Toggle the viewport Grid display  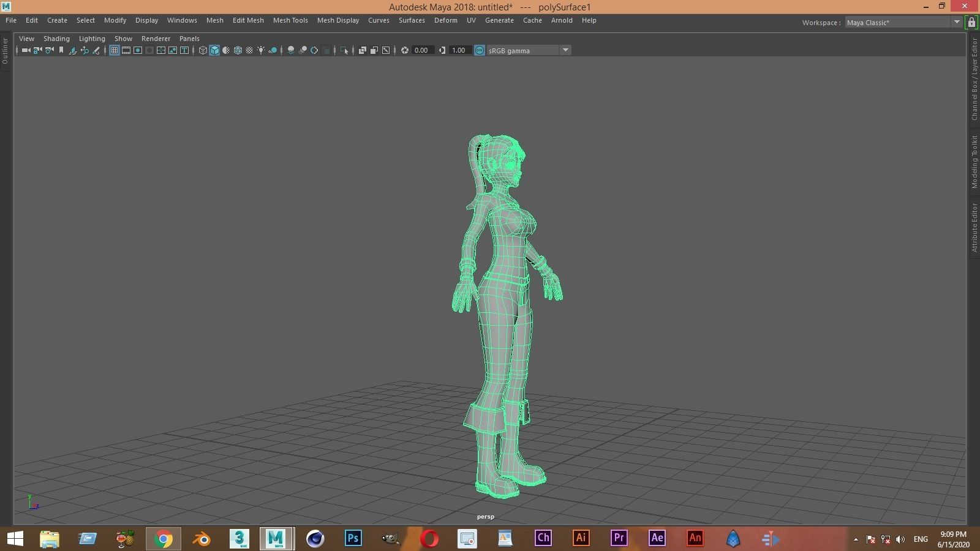click(115, 50)
